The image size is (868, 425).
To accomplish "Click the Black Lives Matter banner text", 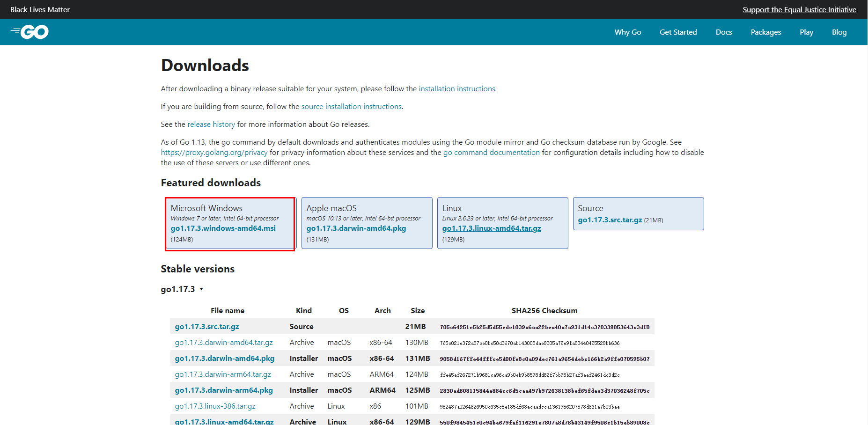I will coord(40,9).
